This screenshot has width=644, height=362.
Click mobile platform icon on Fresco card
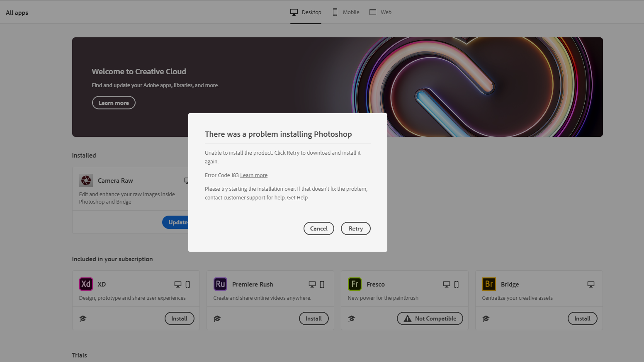[x=457, y=284]
